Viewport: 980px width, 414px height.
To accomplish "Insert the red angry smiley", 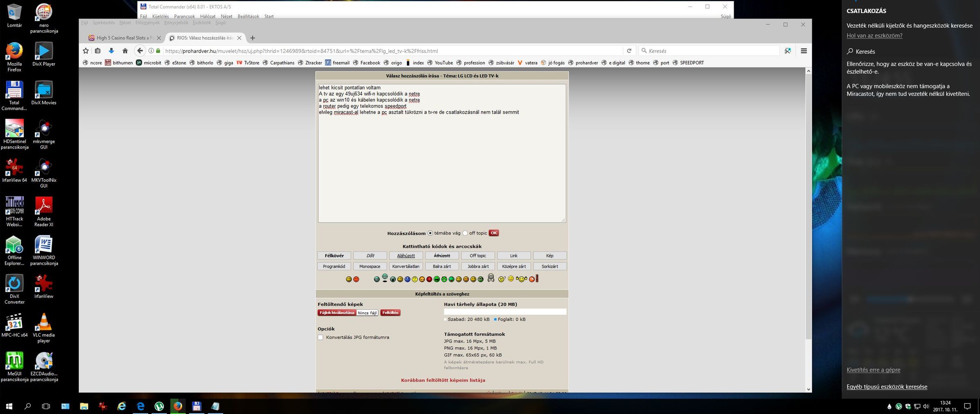I will click(x=429, y=279).
